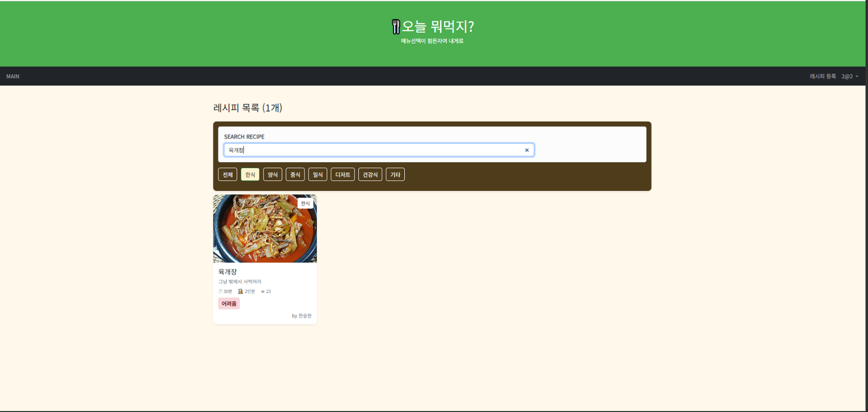The image size is (868, 412).
Task: Click the author text 'by 한승현'
Action: tap(302, 316)
